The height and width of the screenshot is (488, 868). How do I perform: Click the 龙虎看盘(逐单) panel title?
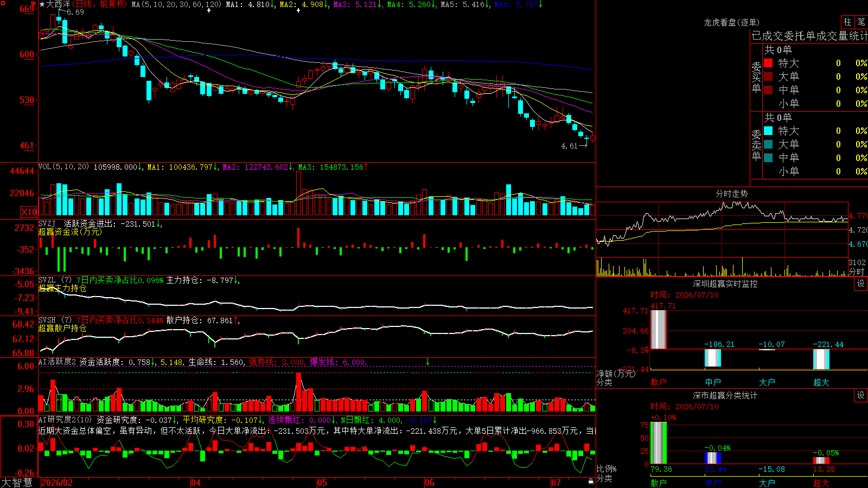732,22
